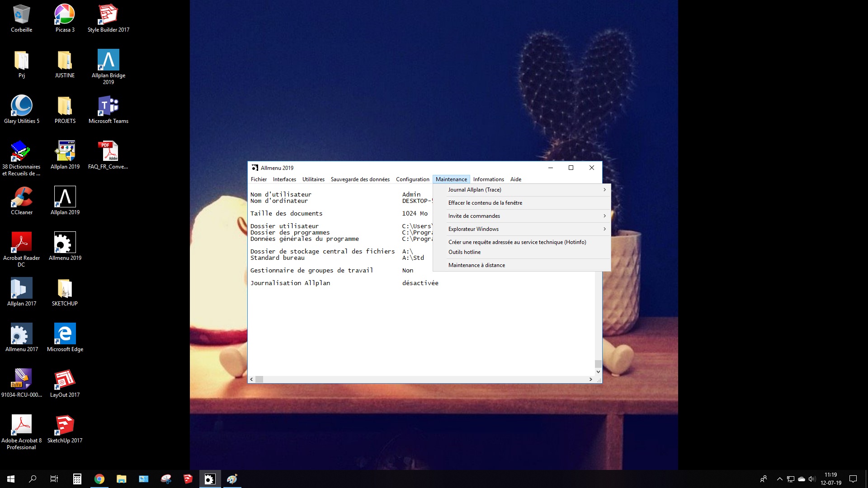
Task: Select the PROJETS folder
Action: tap(65, 110)
